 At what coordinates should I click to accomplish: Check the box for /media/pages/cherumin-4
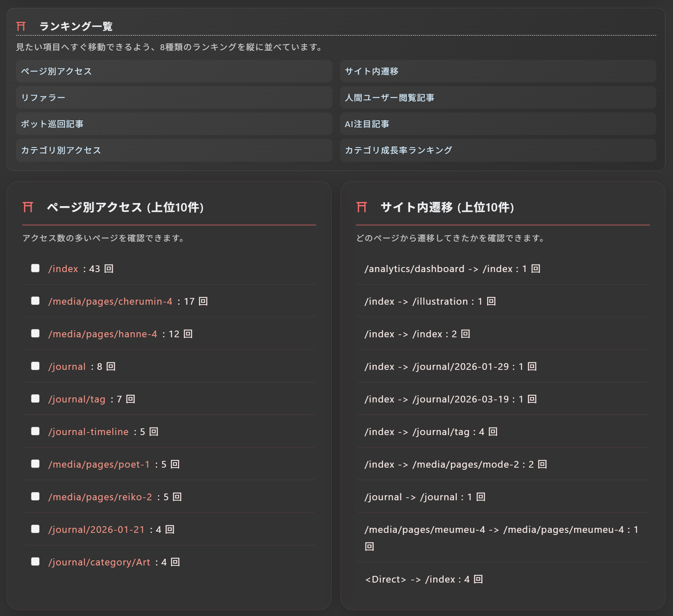coord(35,301)
